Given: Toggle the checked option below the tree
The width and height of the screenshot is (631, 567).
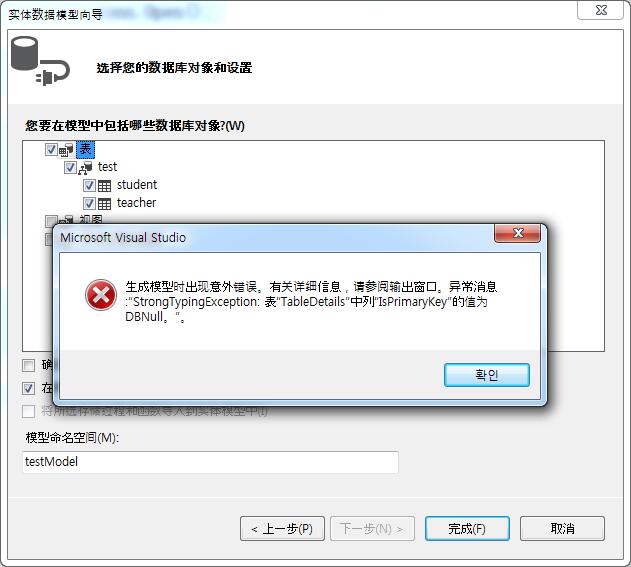Looking at the screenshot, I should (29, 389).
